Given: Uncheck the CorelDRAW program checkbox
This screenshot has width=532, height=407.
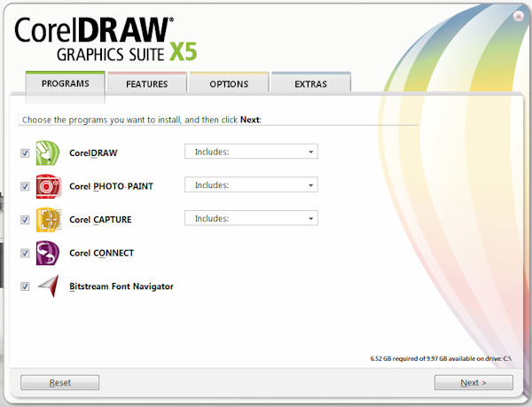Looking at the screenshot, I should coord(25,153).
